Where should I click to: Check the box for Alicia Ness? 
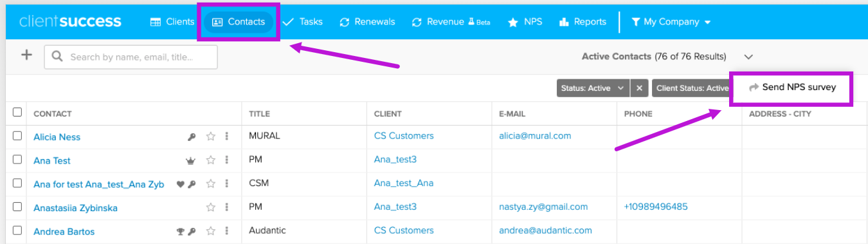tap(17, 136)
